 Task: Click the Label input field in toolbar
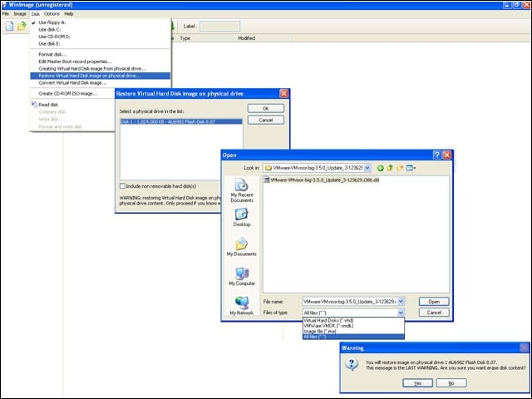pos(219,26)
